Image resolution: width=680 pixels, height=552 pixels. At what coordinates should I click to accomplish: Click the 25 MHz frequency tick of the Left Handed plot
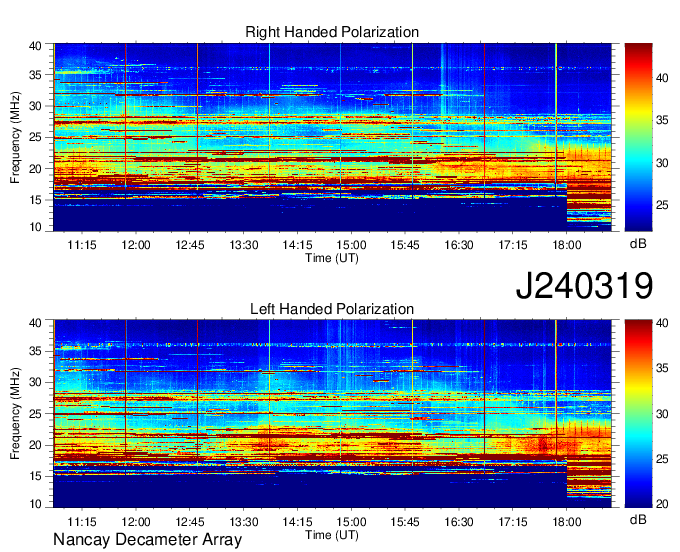click(36, 414)
